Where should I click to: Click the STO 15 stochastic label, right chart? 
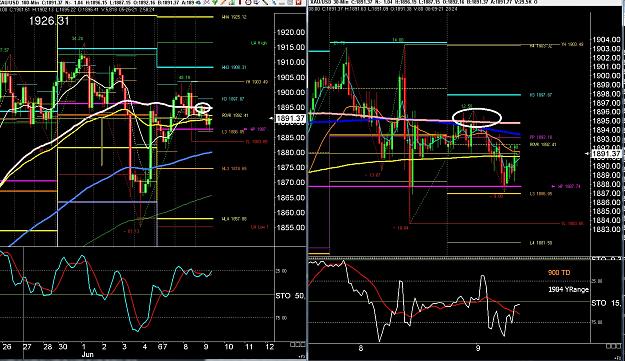point(606,303)
